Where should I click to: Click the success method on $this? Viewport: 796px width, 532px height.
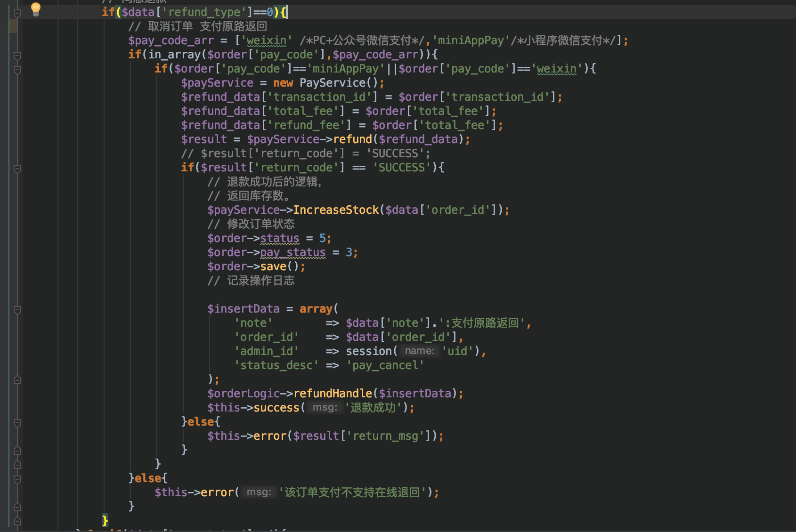(276, 408)
